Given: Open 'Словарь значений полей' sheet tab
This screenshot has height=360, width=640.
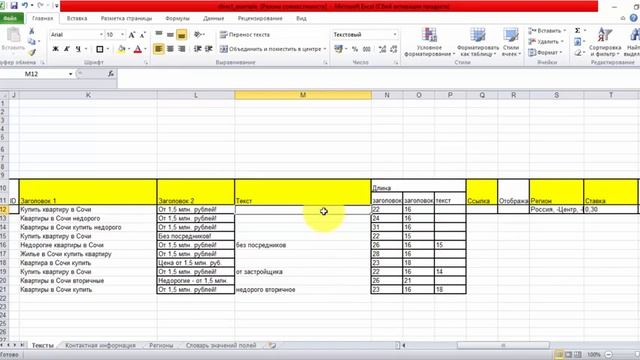Looking at the screenshot, I should (221, 345).
